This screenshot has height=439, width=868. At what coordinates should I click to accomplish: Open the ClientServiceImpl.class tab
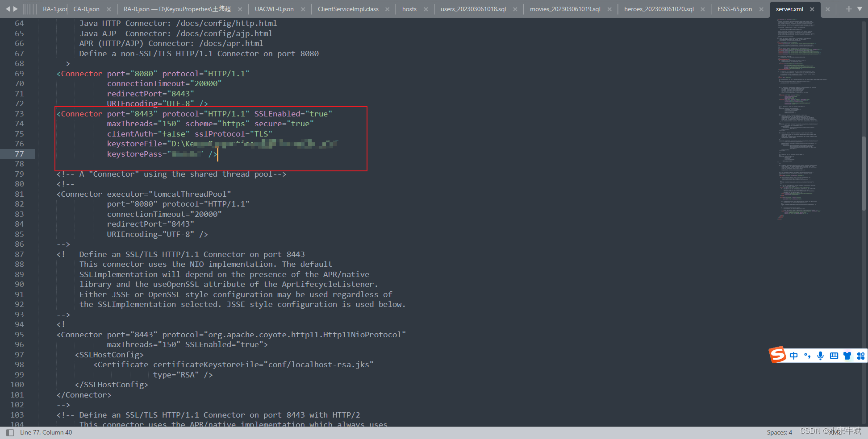pos(348,9)
